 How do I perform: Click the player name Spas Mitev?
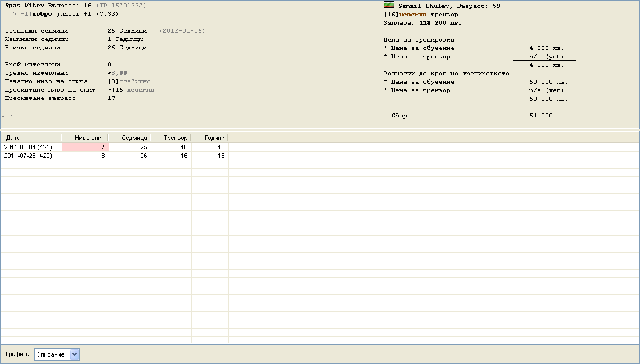click(25, 6)
